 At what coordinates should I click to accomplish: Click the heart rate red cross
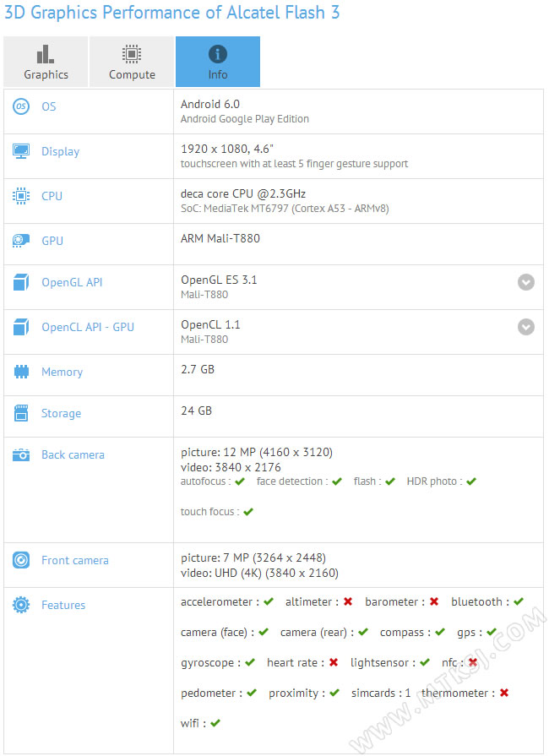(x=334, y=662)
